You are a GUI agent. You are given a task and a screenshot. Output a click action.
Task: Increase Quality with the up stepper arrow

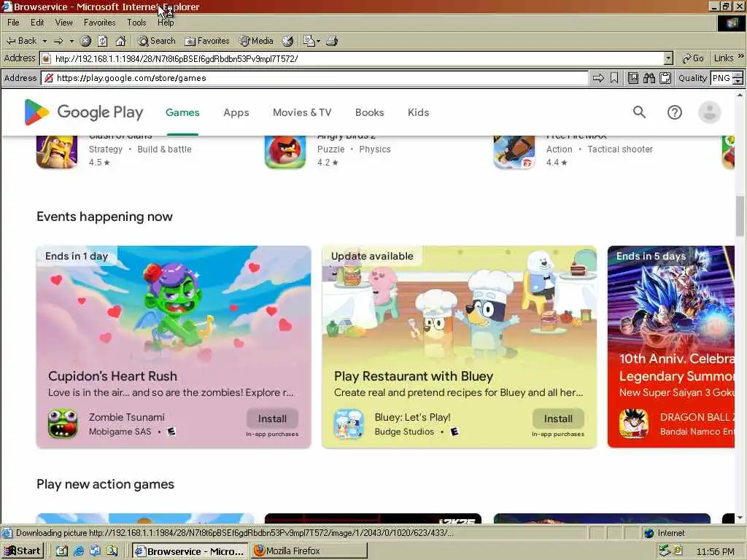(738, 75)
